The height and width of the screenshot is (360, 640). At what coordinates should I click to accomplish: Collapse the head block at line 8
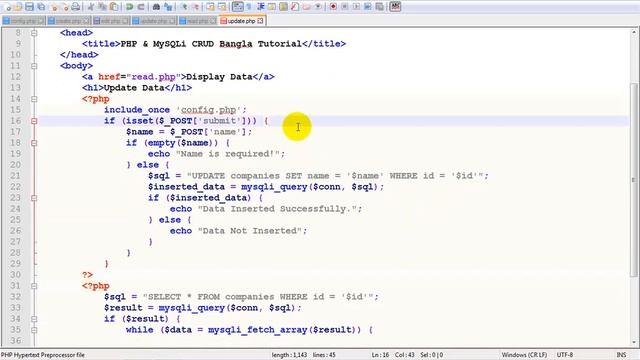[x=34, y=33]
